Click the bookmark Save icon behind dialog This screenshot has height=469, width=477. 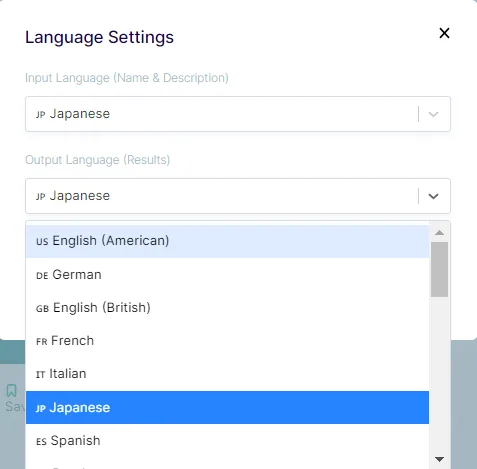tap(11, 390)
